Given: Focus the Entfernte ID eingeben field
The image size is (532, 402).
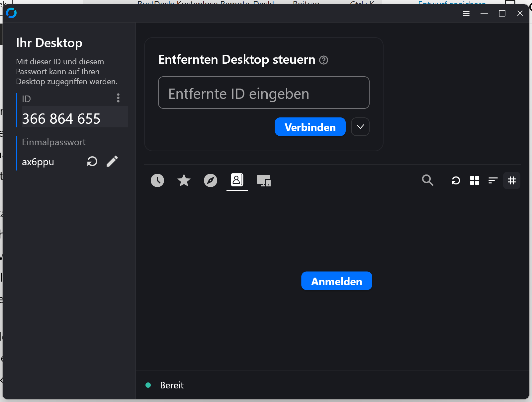Looking at the screenshot, I should pos(264,93).
